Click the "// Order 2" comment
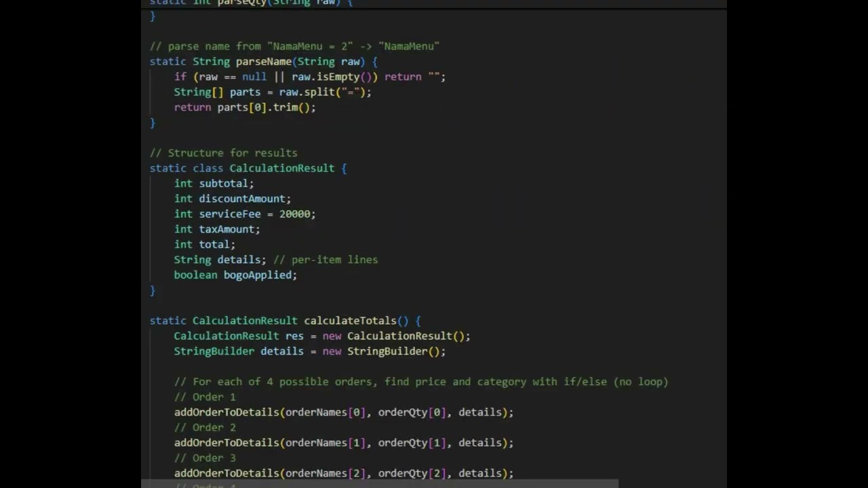This screenshot has width=868, height=488. [x=204, y=428]
